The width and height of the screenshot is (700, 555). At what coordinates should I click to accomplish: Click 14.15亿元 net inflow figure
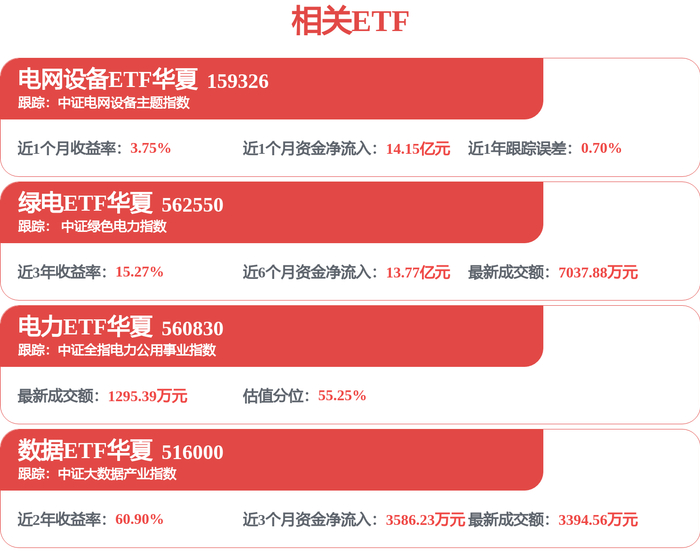coord(418,148)
